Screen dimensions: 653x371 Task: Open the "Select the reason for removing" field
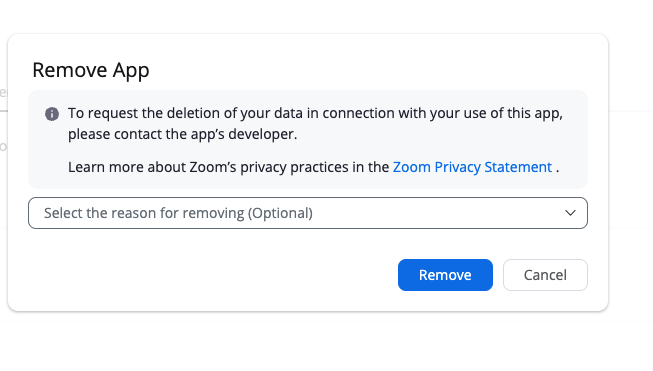coord(308,213)
